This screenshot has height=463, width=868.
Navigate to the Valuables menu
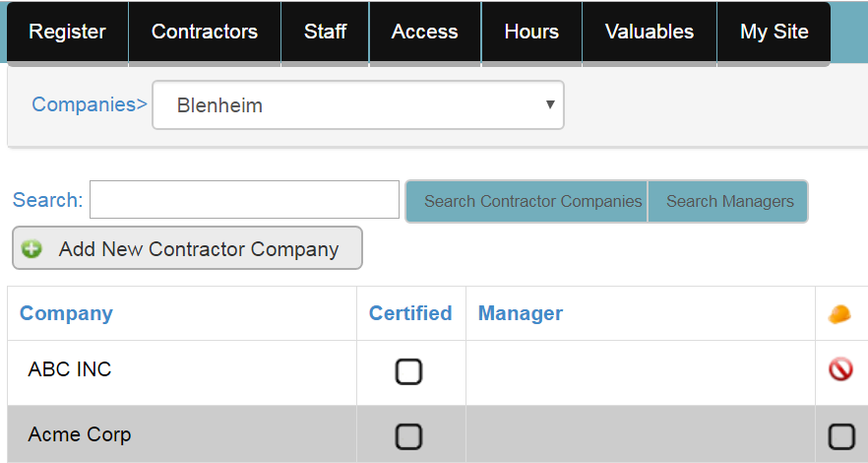650,32
